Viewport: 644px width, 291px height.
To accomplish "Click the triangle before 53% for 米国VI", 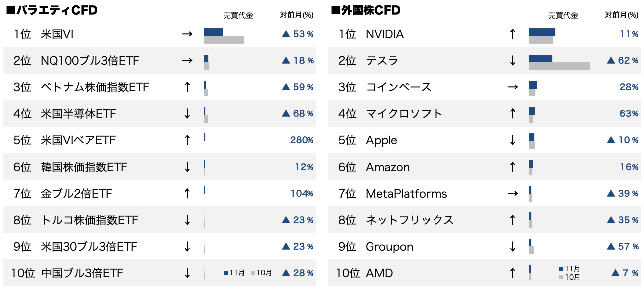I will (286, 34).
